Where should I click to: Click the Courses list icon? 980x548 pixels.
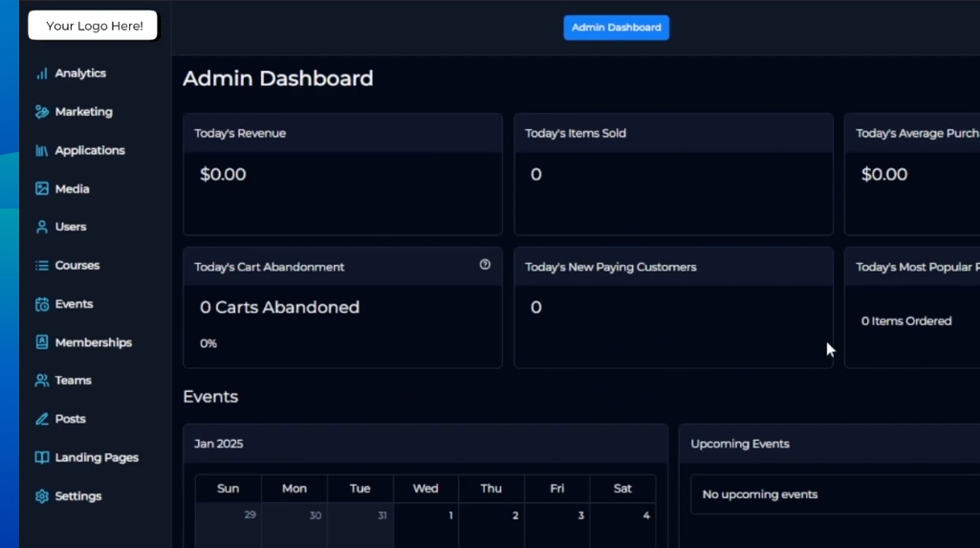click(x=42, y=266)
